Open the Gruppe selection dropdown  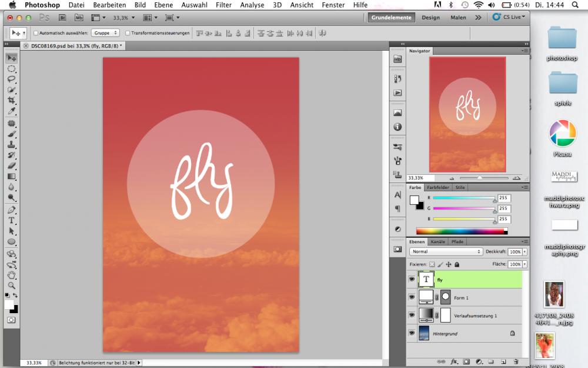(x=106, y=33)
